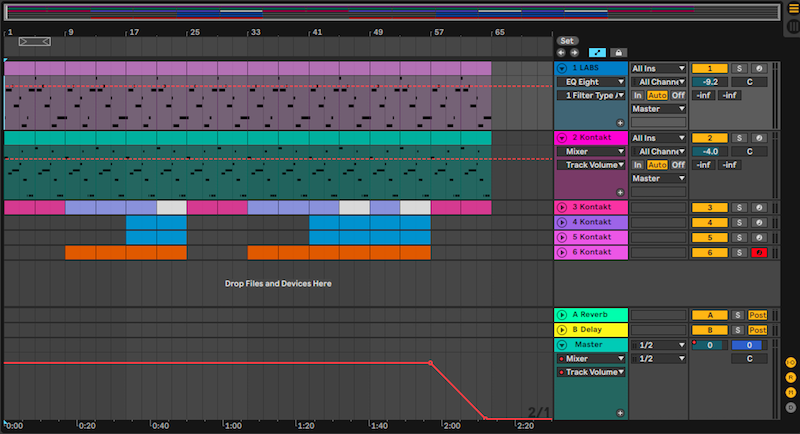Solo the B Delay return track
800x434 pixels.
point(738,330)
